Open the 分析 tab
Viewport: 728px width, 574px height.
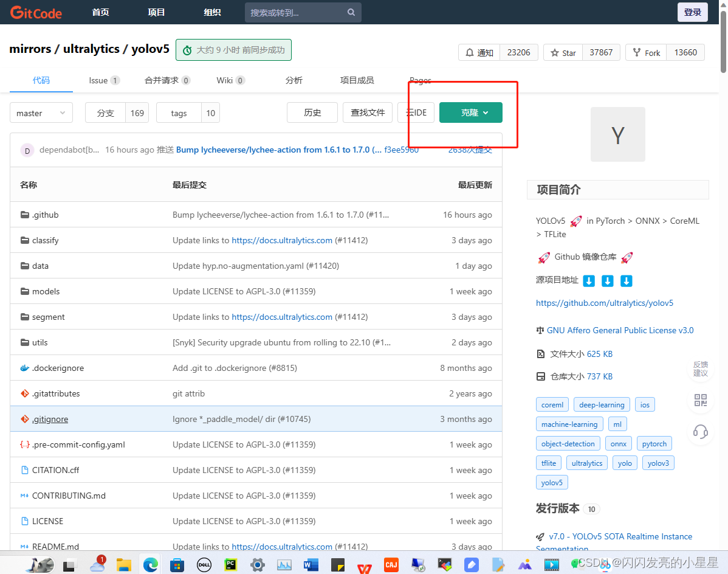click(294, 80)
